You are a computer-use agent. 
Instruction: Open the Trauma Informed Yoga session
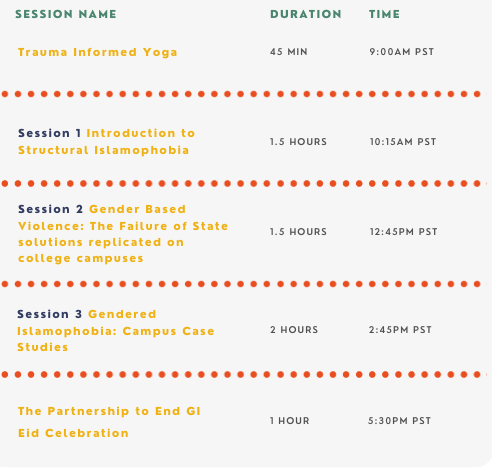click(97, 52)
